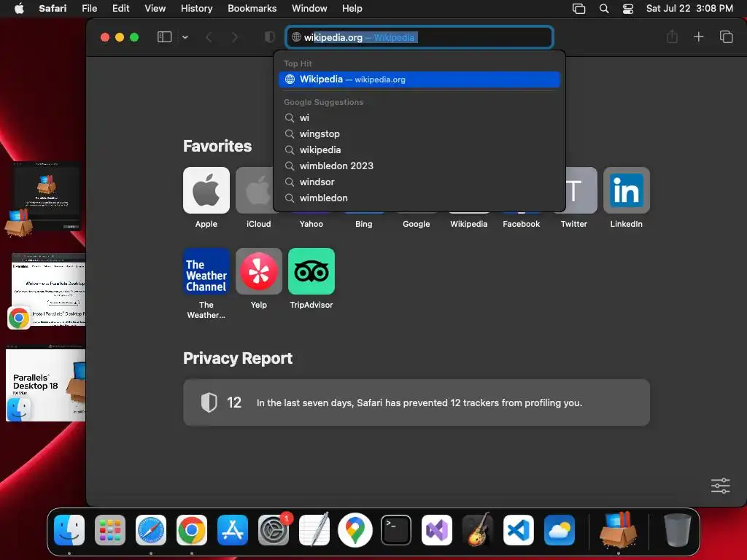Screen dimensions: 747x560
Task: Open the Privacy Report tracker summary
Action: coord(417,402)
